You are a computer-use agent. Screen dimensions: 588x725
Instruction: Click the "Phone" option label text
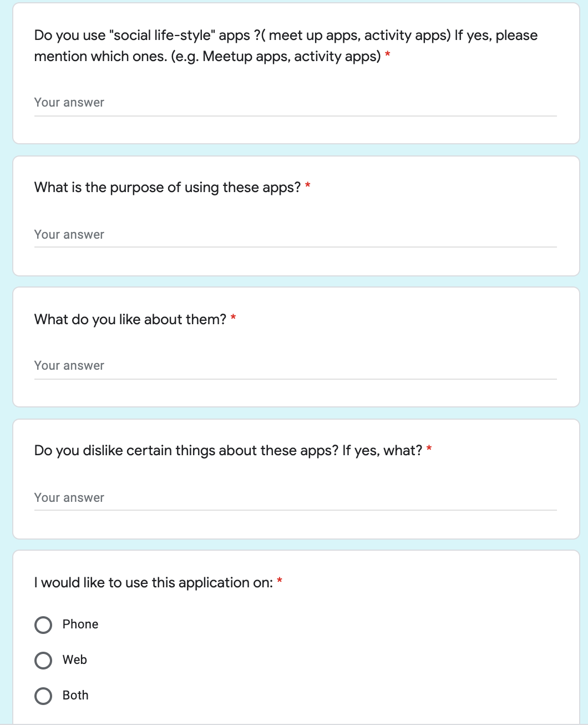coord(80,625)
